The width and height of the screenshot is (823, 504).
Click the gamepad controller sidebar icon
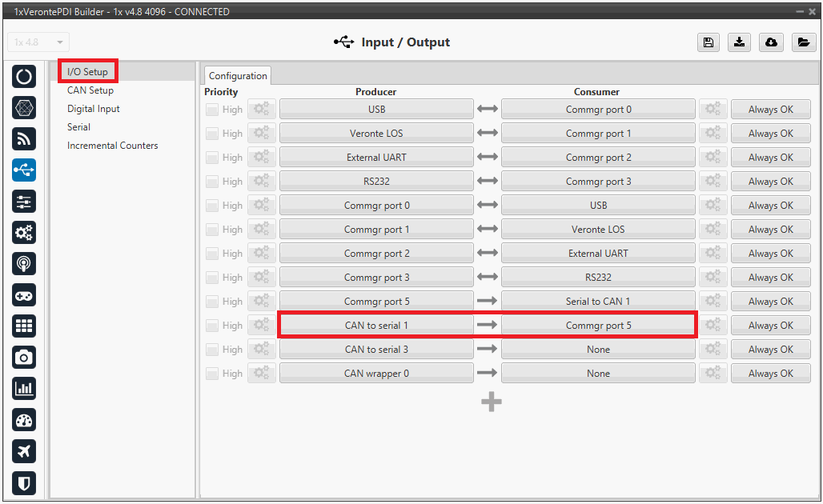pyautogui.click(x=24, y=295)
